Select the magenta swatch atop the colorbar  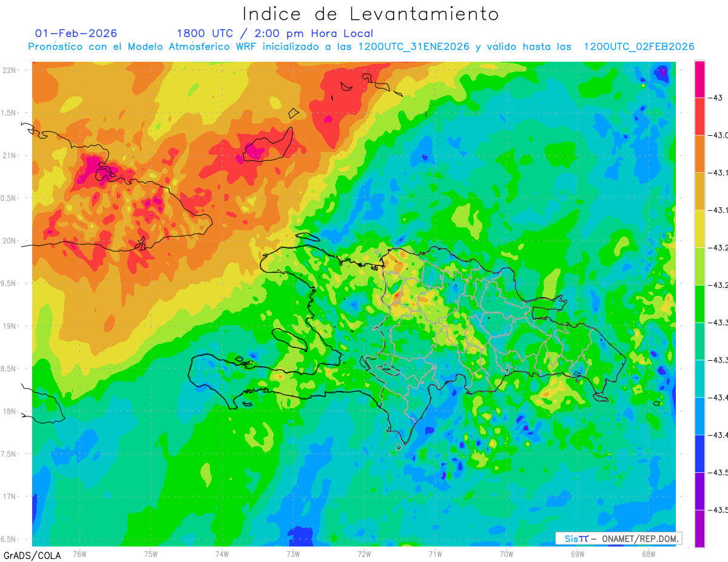(699, 79)
